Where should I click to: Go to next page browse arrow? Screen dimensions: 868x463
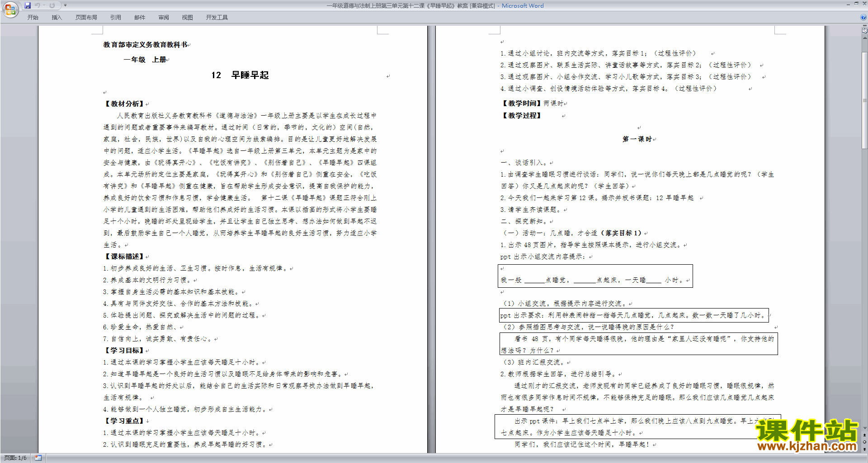[x=865, y=449]
